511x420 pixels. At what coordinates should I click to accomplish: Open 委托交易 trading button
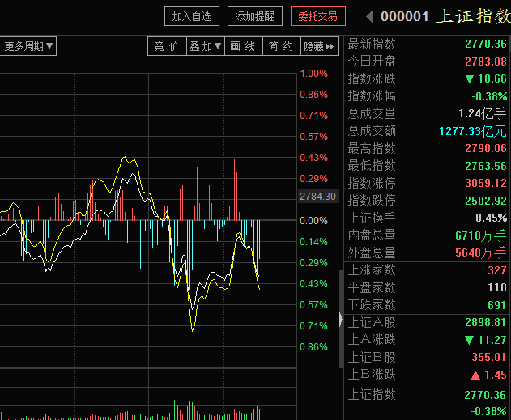point(318,16)
